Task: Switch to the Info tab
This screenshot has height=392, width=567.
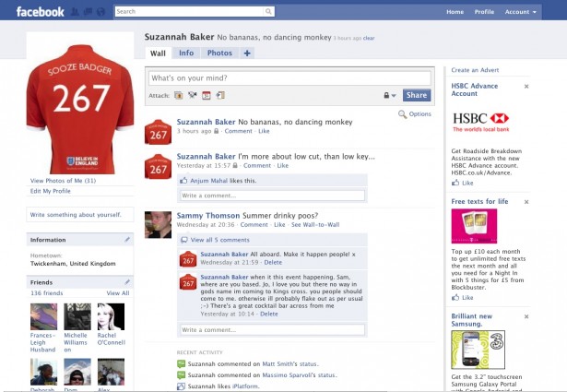Action: point(186,53)
